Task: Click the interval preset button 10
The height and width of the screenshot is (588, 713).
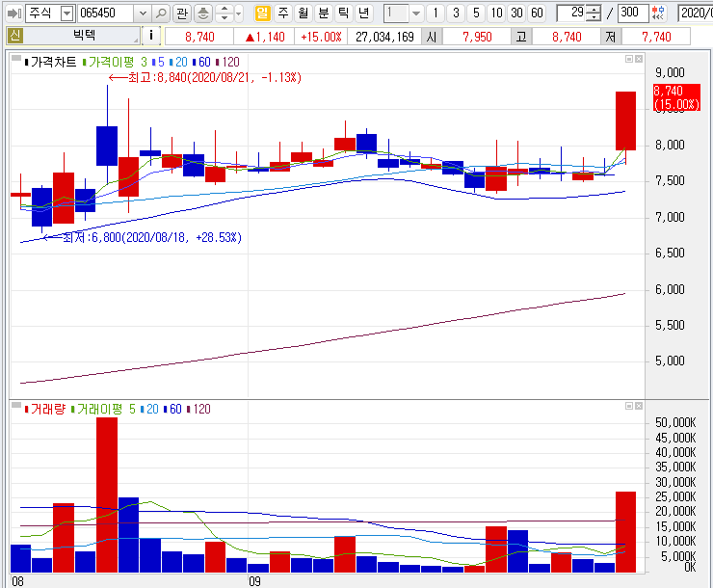Action: click(496, 13)
